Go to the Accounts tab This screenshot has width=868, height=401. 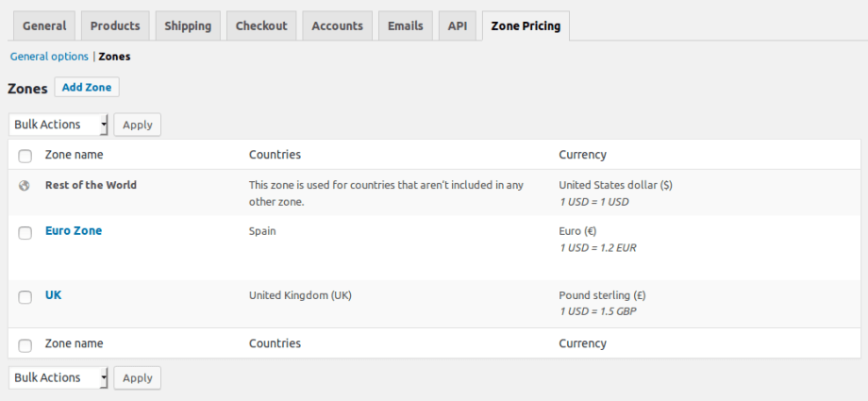337,26
